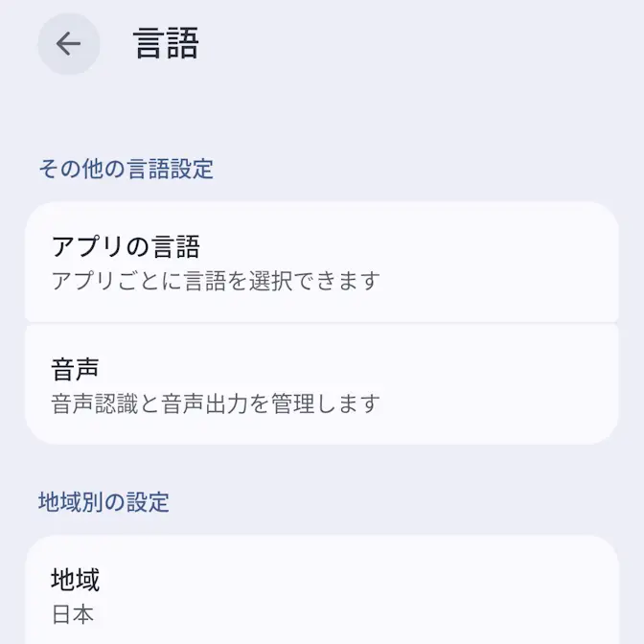
Task: Manage voice recognition via 音声 row
Action: pyautogui.click(x=321, y=384)
